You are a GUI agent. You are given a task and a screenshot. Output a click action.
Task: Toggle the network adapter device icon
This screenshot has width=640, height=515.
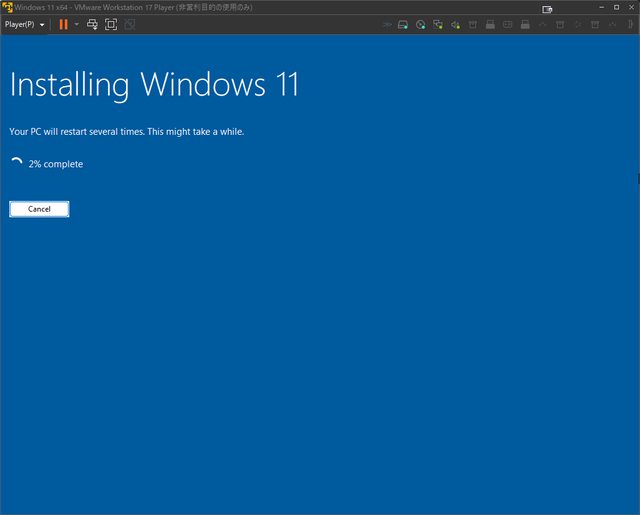438,24
